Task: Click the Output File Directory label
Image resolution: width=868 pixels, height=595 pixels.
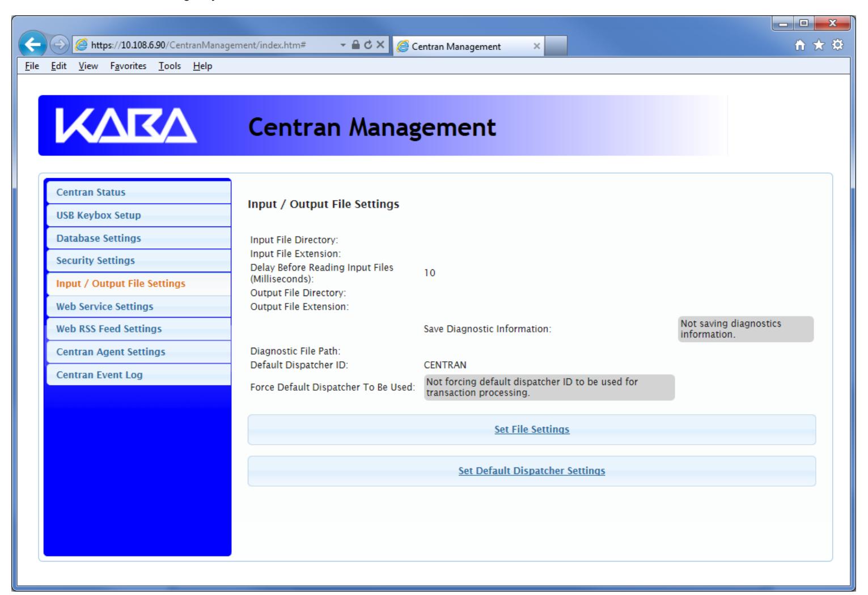Action: point(298,293)
